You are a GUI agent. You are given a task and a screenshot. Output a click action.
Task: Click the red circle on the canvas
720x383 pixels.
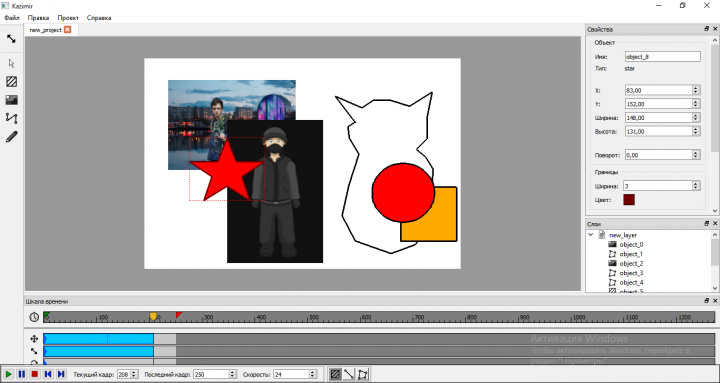(403, 193)
